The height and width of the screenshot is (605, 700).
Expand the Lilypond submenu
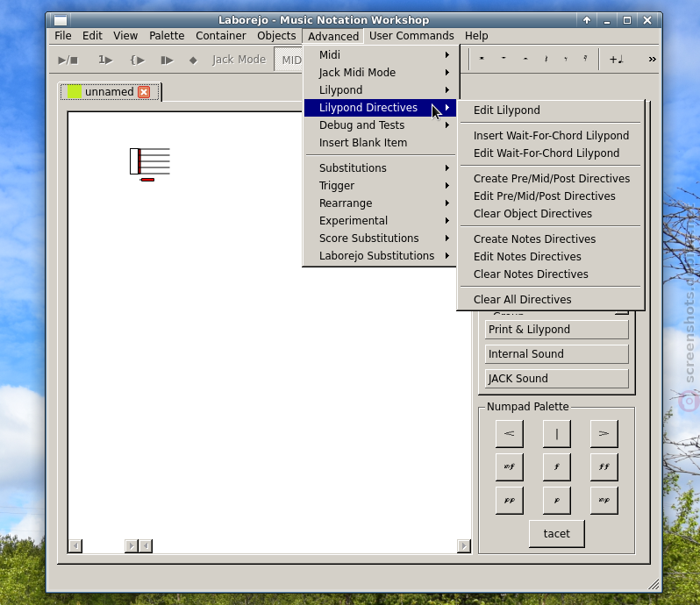tap(381, 90)
